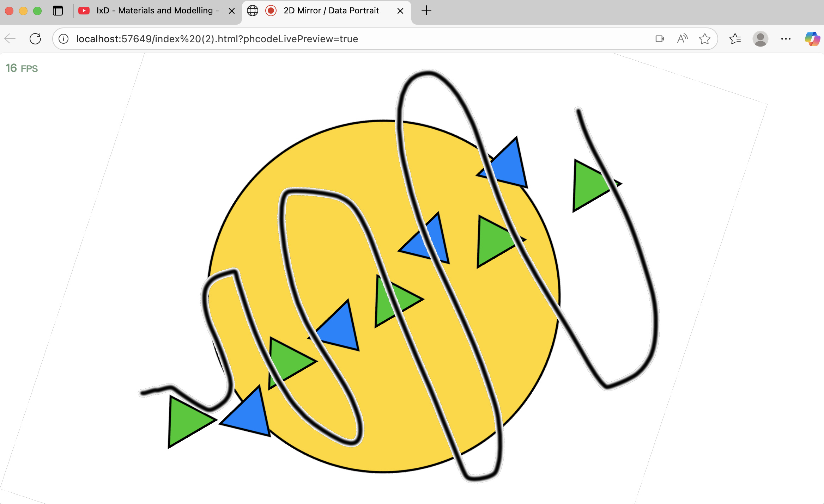This screenshot has height=504, width=824.
Task: Reload the current page
Action: tap(35, 39)
